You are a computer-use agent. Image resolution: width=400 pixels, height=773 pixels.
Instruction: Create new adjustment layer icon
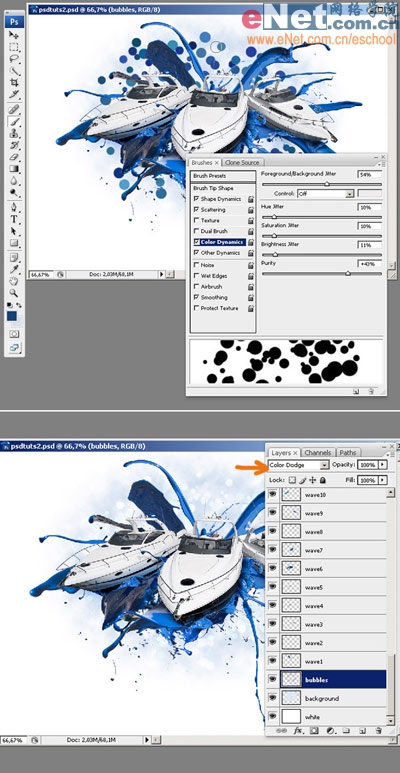click(x=330, y=731)
